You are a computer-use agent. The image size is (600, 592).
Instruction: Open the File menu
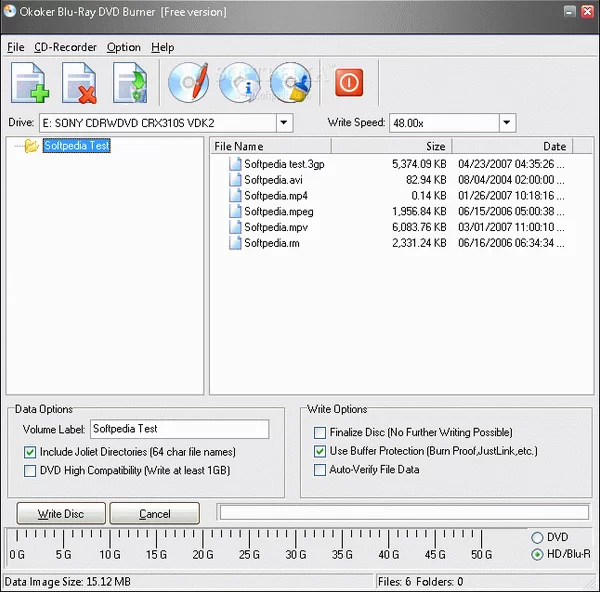pyautogui.click(x=16, y=47)
